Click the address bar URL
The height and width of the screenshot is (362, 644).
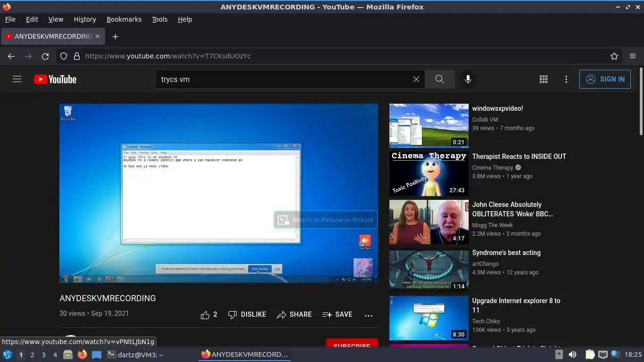[x=168, y=56]
